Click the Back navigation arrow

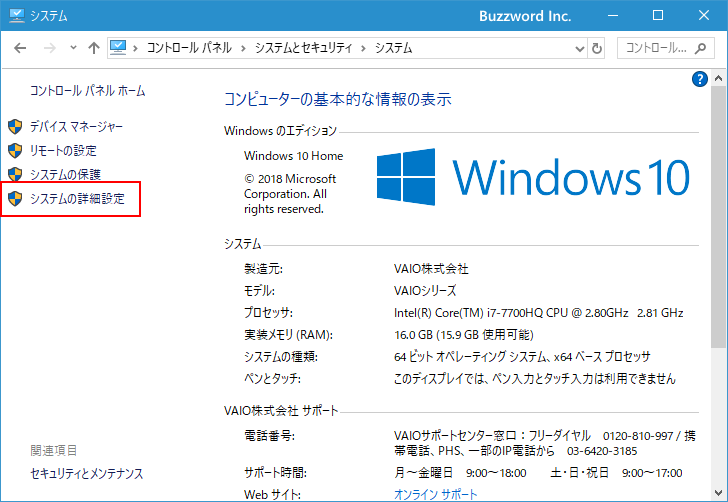click(20, 48)
